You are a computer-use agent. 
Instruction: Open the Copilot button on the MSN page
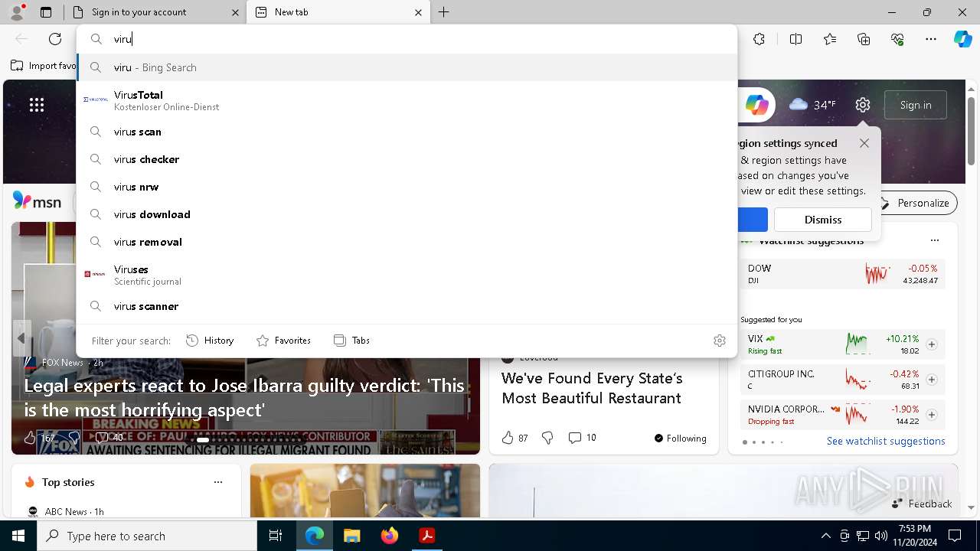pyautogui.click(x=756, y=105)
